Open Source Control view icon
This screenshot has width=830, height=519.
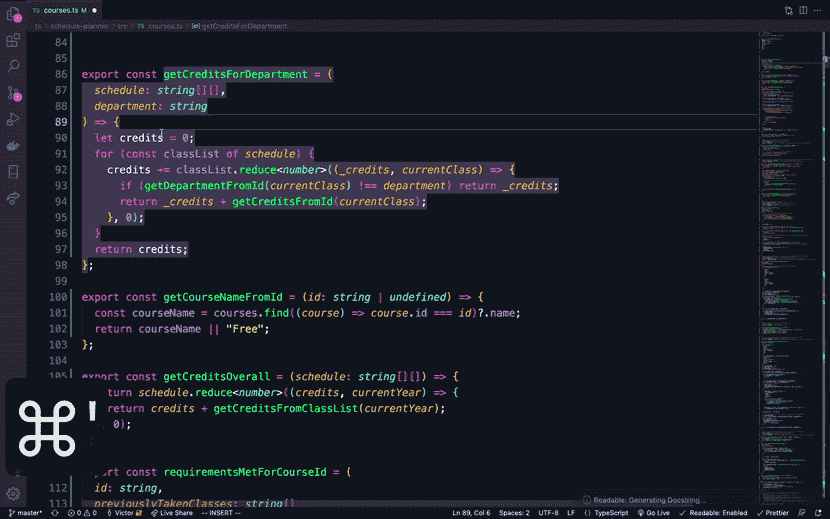click(13, 93)
